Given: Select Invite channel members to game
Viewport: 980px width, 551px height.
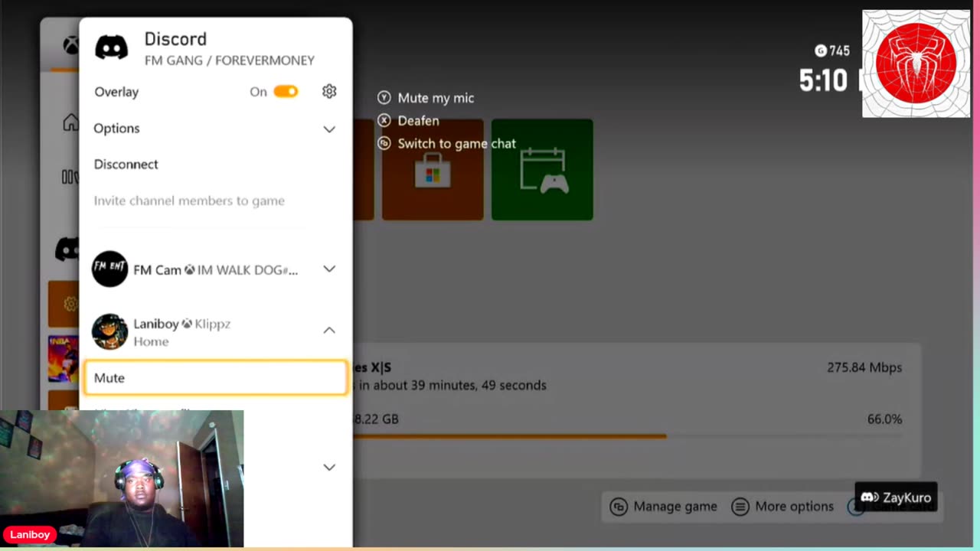Looking at the screenshot, I should [189, 201].
